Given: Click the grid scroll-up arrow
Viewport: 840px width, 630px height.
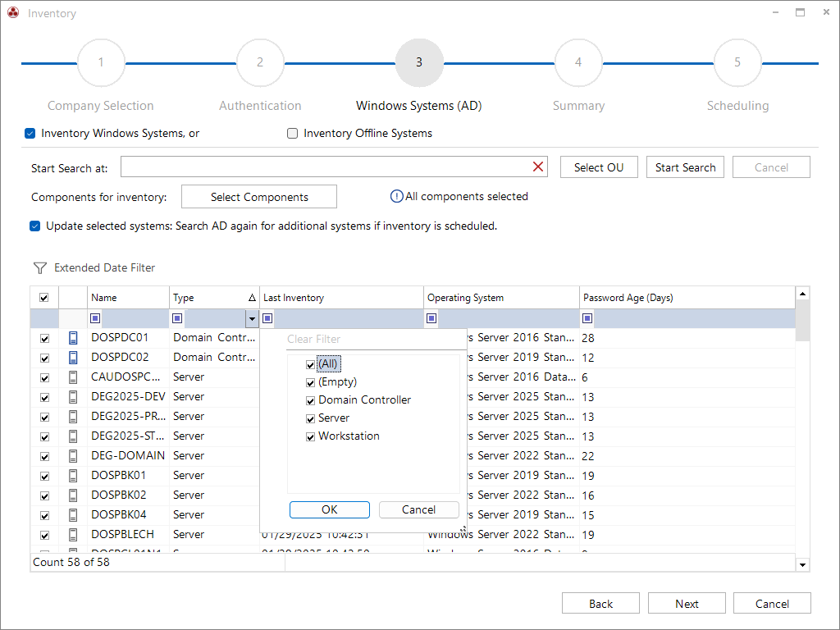Looking at the screenshot, I should [802, 294].
